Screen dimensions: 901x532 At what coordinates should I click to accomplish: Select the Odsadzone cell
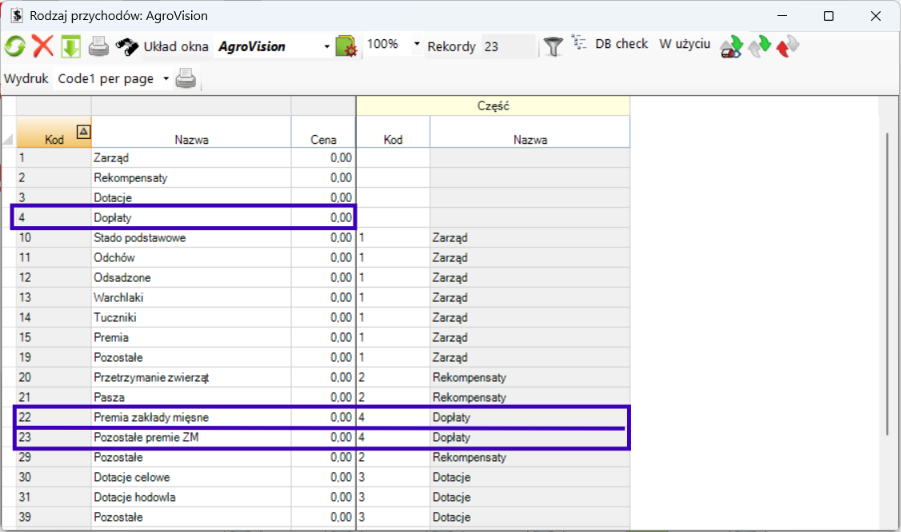[191, 278]
